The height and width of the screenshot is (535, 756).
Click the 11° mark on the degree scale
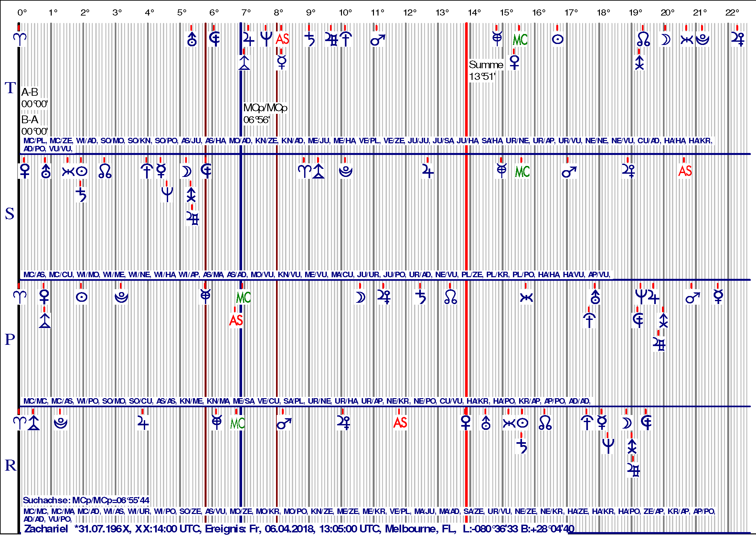pos(378,11)
